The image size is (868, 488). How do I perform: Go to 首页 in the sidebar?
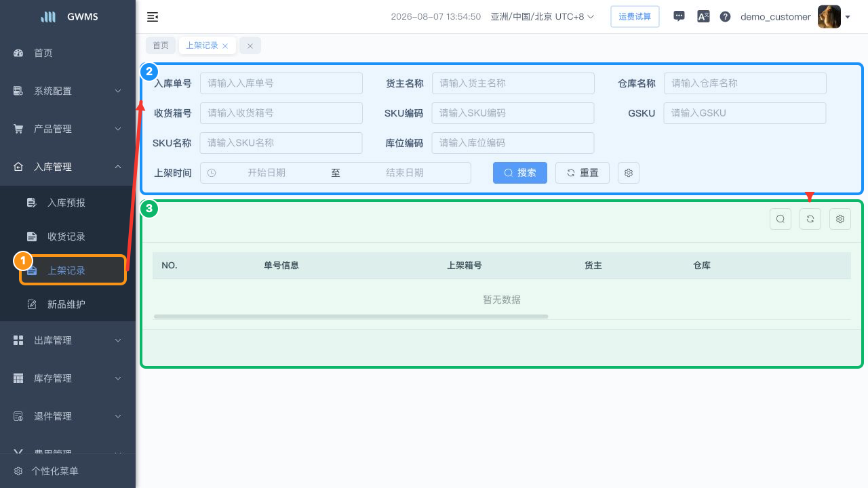click(68, 53)
